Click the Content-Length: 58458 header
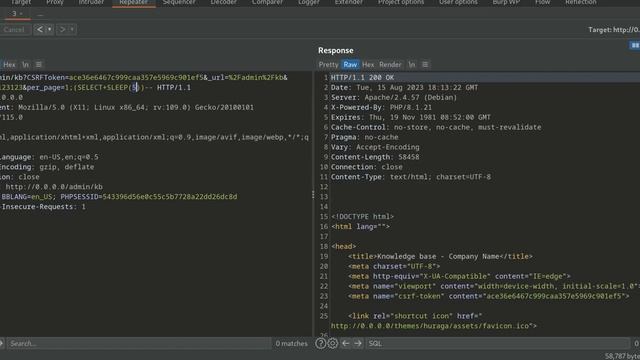The height and width of the screenshot is (360, 640). click(375, 157)
